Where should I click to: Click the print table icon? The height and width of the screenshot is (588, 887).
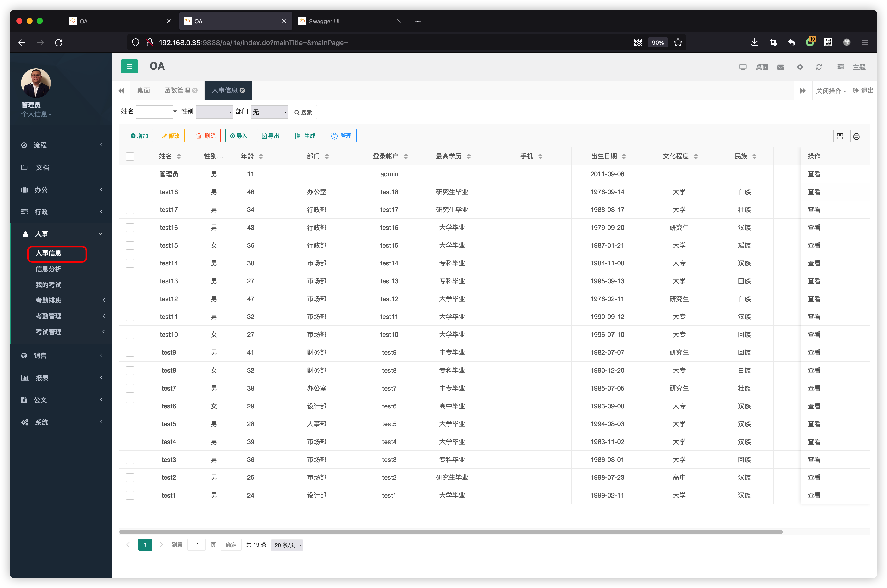856,136
